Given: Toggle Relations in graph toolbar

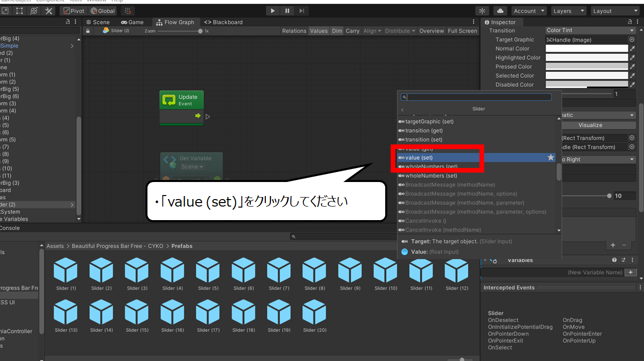Looking at the screenshot, I should click(x=294, y=31).
